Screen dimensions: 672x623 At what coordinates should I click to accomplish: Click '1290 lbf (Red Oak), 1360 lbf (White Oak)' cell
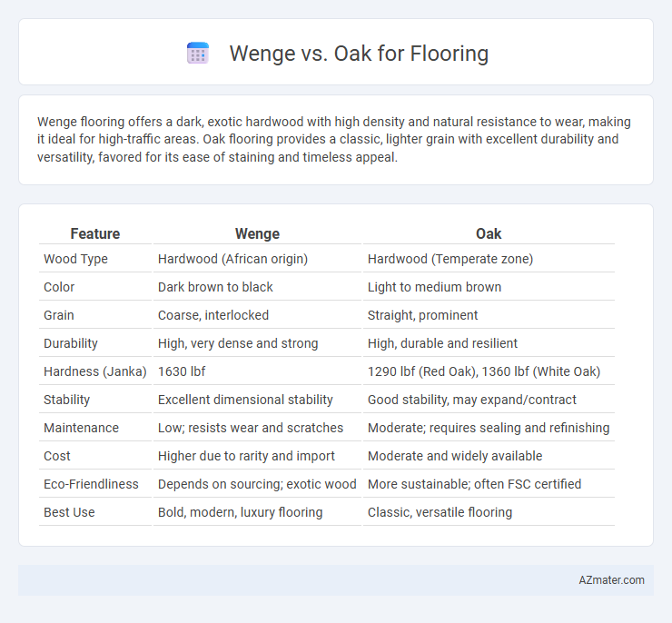pyautogui.click(x=484, y=371)
